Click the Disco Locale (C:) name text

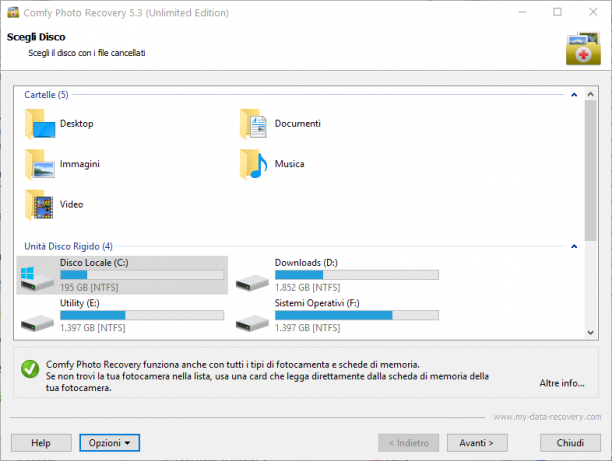click(94, 263)
